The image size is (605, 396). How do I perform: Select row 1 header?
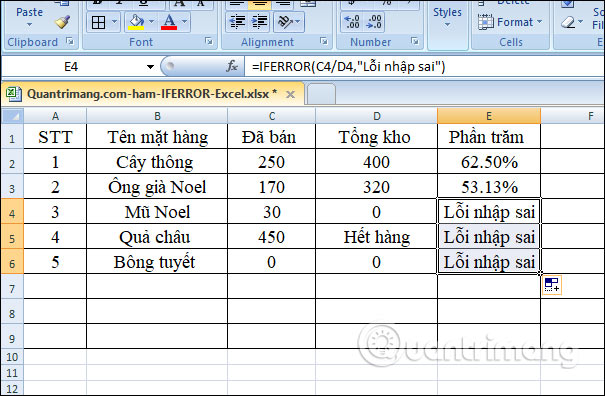[x=12, y=137]
